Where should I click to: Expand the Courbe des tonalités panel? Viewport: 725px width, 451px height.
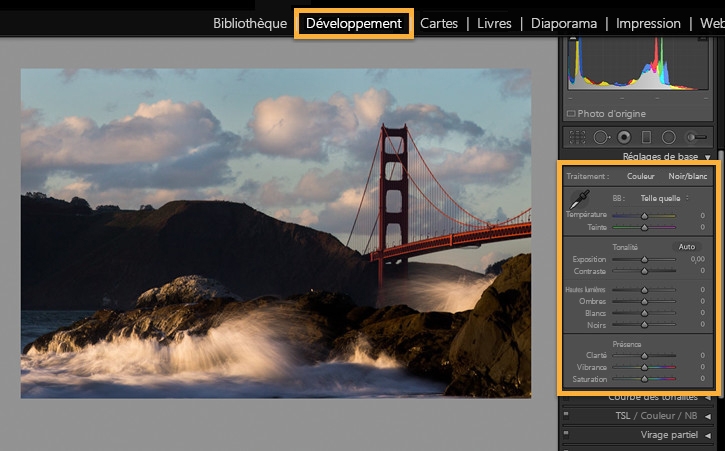tap(707, 397)
